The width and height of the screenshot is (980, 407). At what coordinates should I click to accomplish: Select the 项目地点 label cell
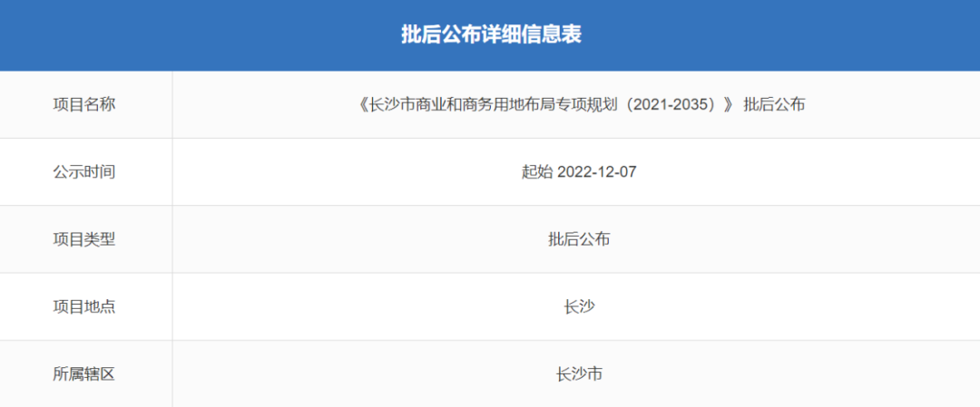coord(86,307)
